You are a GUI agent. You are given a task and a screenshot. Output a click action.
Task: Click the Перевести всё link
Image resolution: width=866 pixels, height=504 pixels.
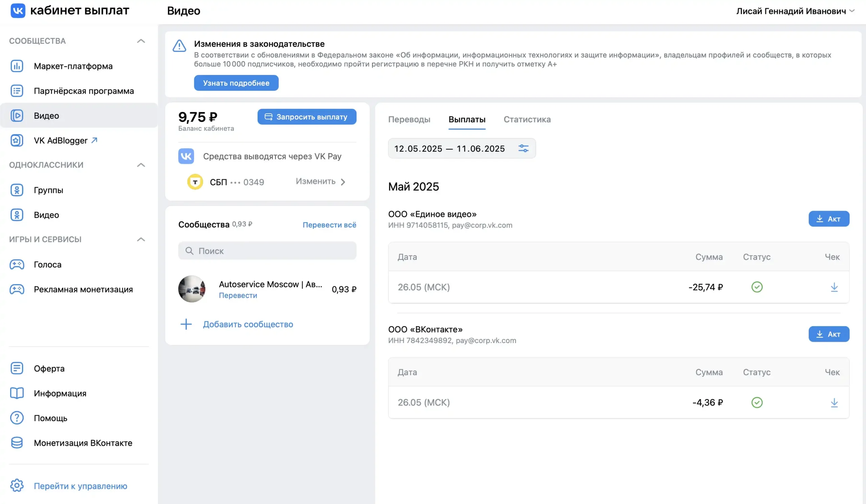point(329,225)
